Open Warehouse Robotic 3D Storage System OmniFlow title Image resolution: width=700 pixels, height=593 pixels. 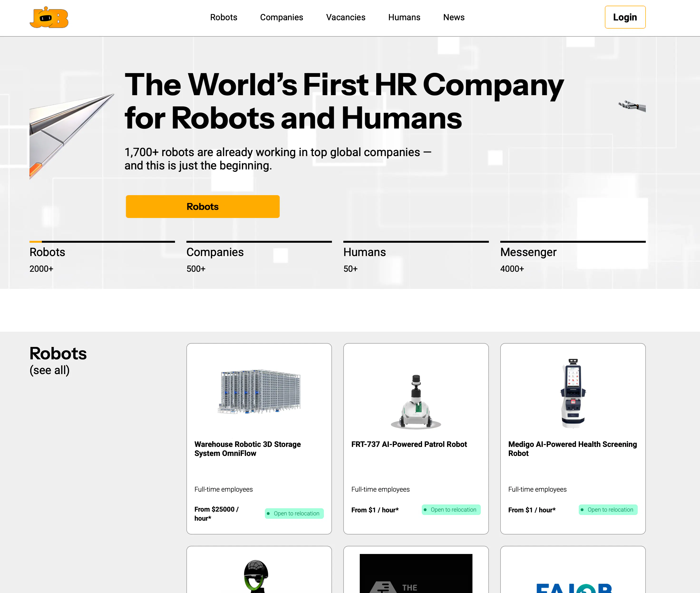248,449
